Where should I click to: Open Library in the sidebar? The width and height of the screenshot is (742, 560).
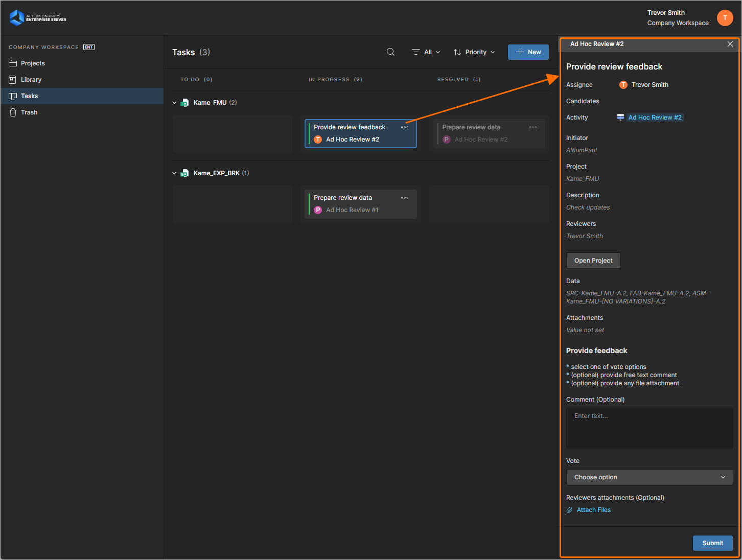(31, 80)
